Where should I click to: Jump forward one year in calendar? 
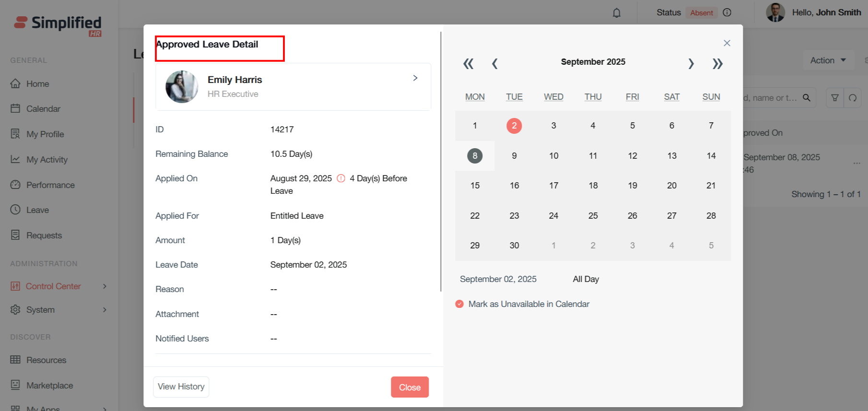tap(717, 63)
